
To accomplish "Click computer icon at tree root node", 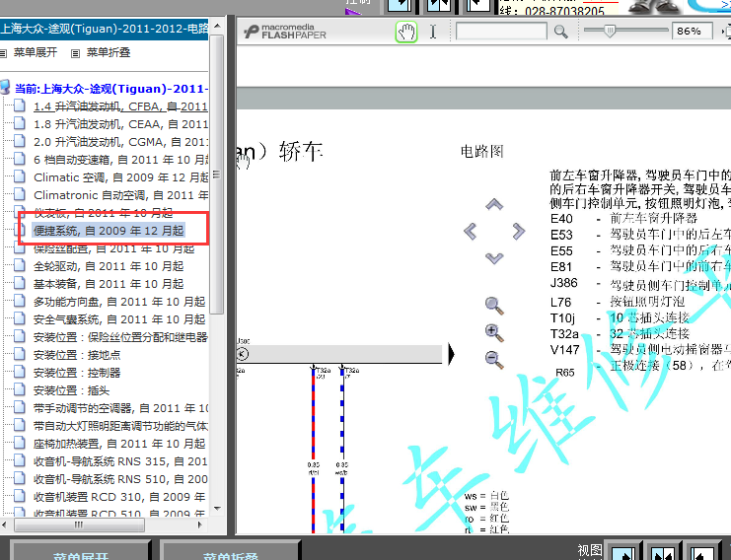I will tap(5, 87).
